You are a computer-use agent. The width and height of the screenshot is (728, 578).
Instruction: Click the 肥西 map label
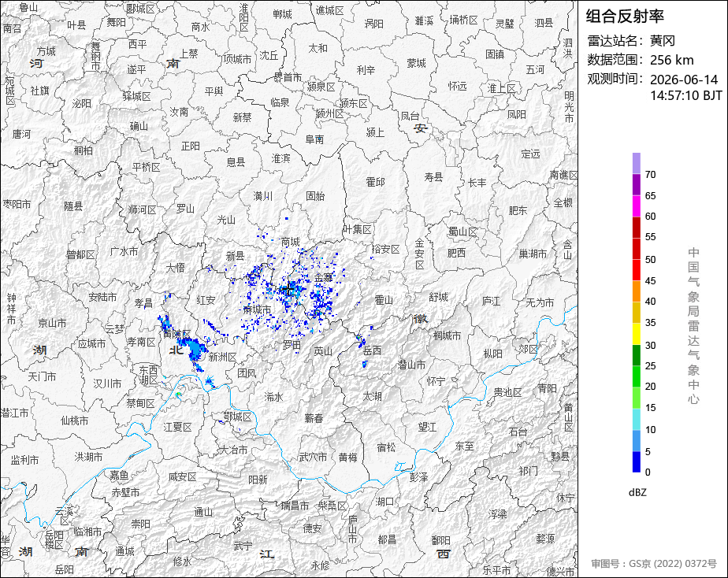[x=456, y=253]
